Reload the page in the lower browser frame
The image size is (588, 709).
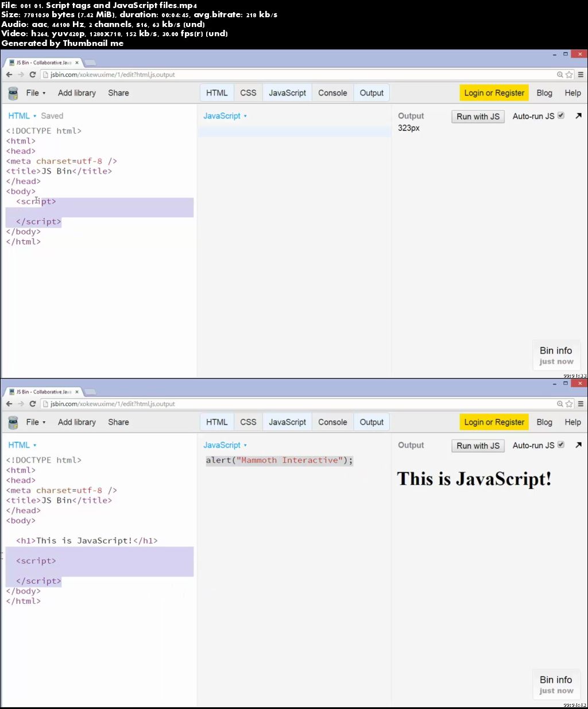33,404
